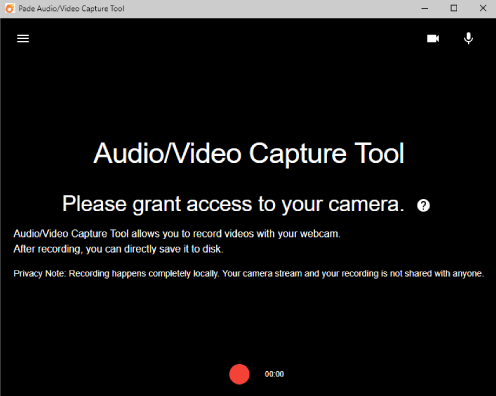Click the Pade app icon in title bar

coord(10,8)
